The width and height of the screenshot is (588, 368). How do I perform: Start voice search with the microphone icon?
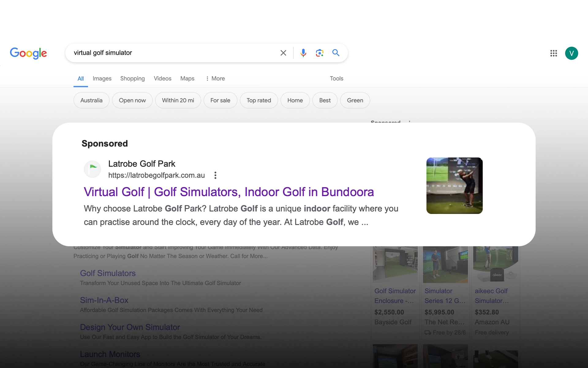pos(303,53)
